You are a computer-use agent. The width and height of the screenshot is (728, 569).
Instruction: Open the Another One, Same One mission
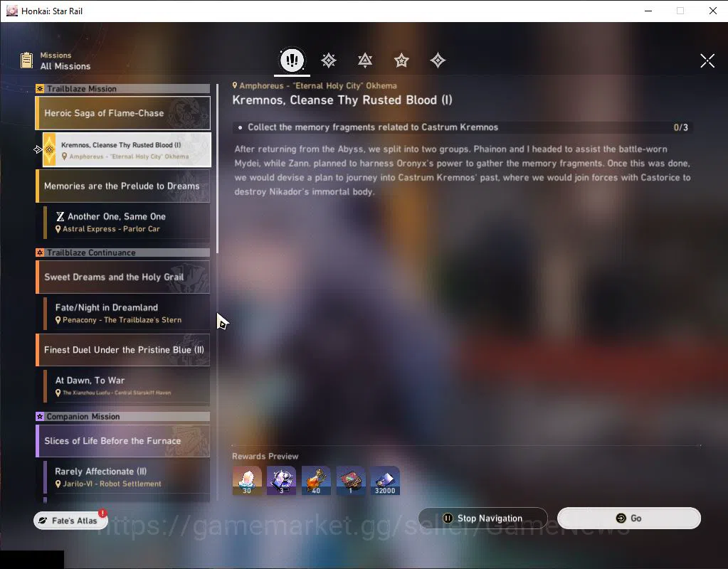point(127,223)
